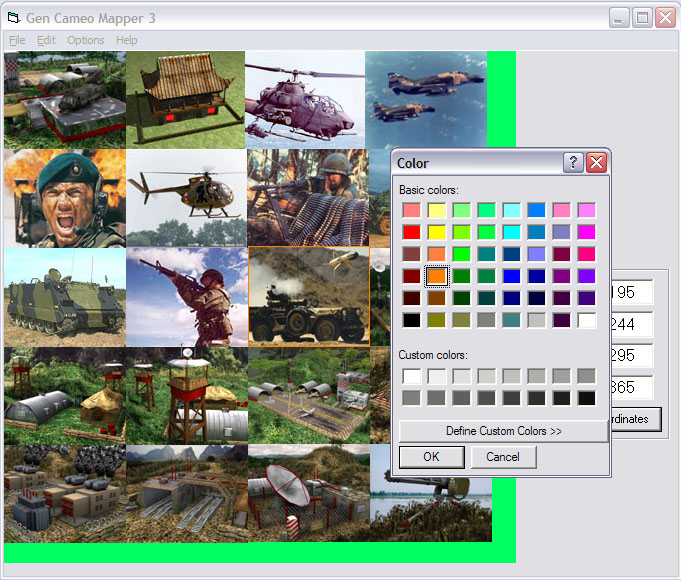Click the Cobra attack helicopter cameo image
This screenshot has height=580, width=681.
point(305,100)
